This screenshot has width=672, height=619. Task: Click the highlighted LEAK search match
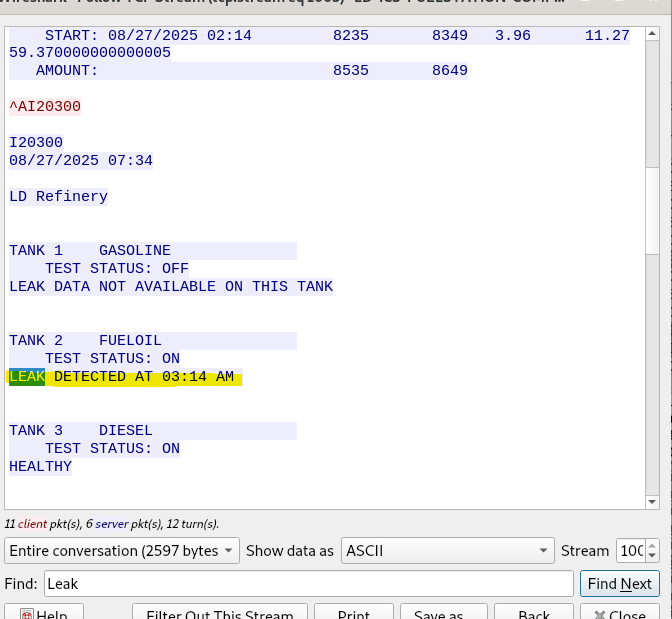(x=27, y=377)
